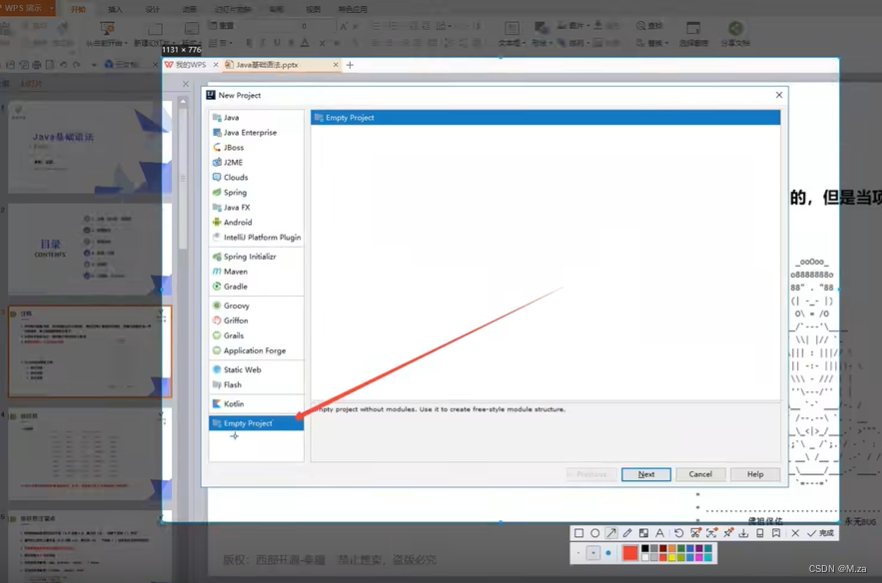882x583 pixels.
Task: Select J2ME project type
Action: point(256,163)
